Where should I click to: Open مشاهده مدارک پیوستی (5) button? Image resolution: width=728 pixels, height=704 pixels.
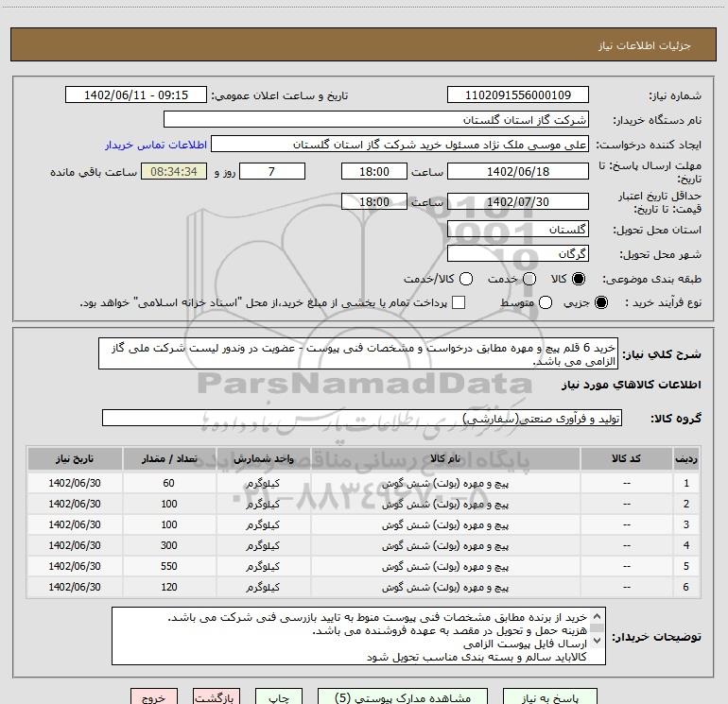coord(403,697)
